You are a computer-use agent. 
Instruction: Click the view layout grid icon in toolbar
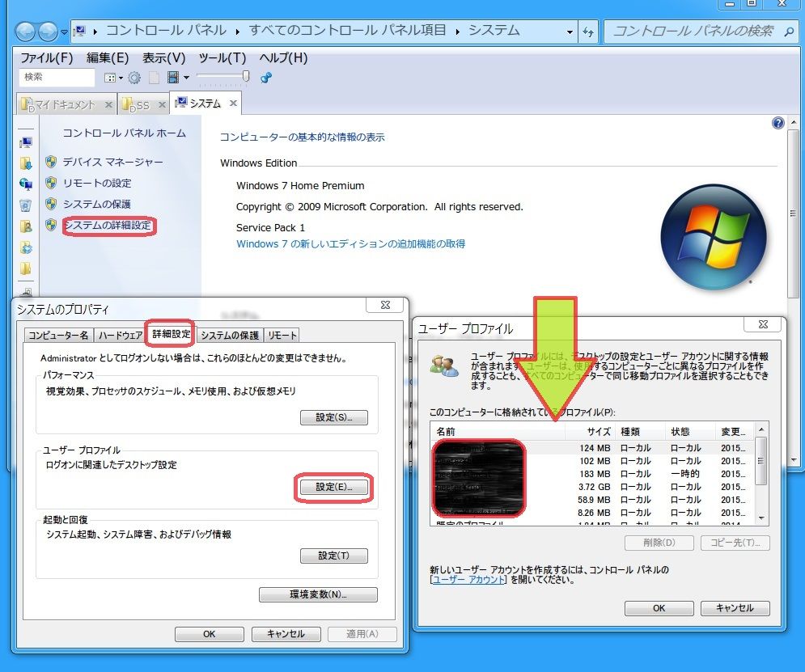tap(109, 78)
